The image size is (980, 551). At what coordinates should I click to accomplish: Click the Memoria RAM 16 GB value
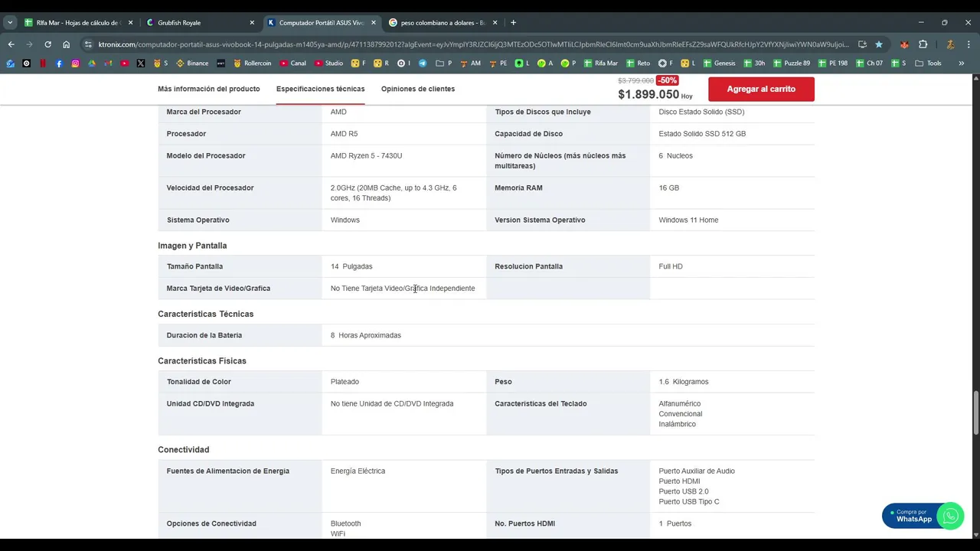click(668, 187)
